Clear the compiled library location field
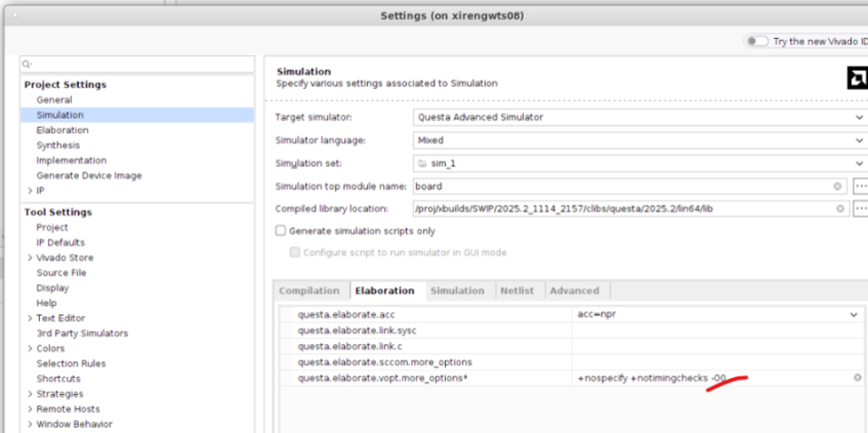Image resolution: width=868 pixels, height=433 pixels. (x=840, y=209)
